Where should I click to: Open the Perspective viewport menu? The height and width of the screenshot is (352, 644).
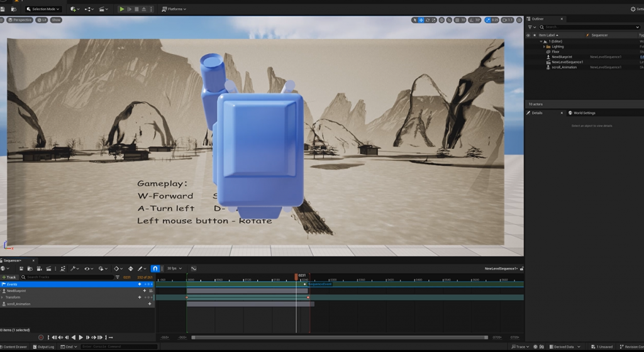[19, 19]
